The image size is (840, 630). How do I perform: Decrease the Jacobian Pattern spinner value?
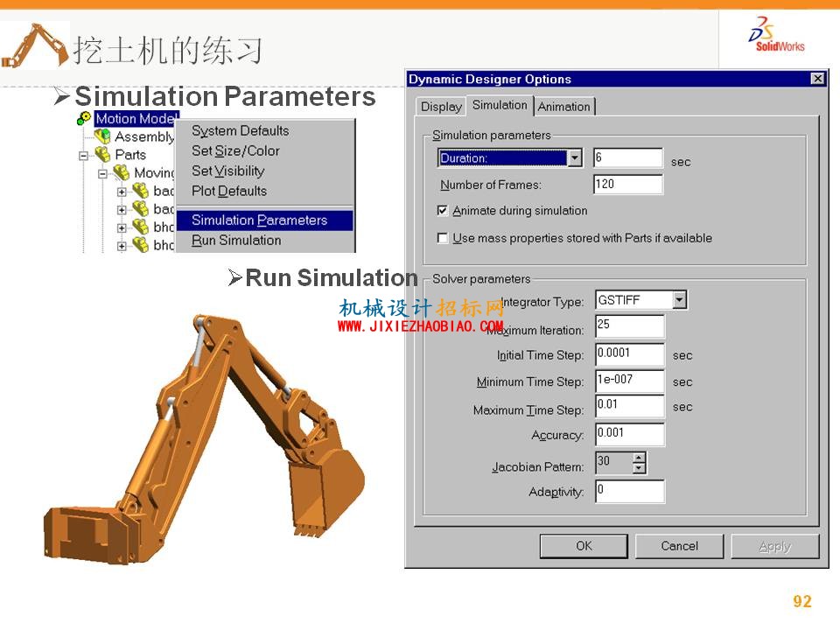point(639,468)
